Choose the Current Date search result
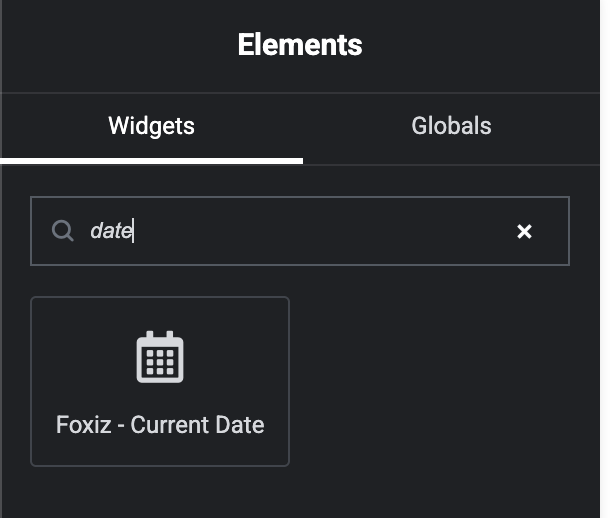This screenshot has height=518, width=612. point(160,381)
